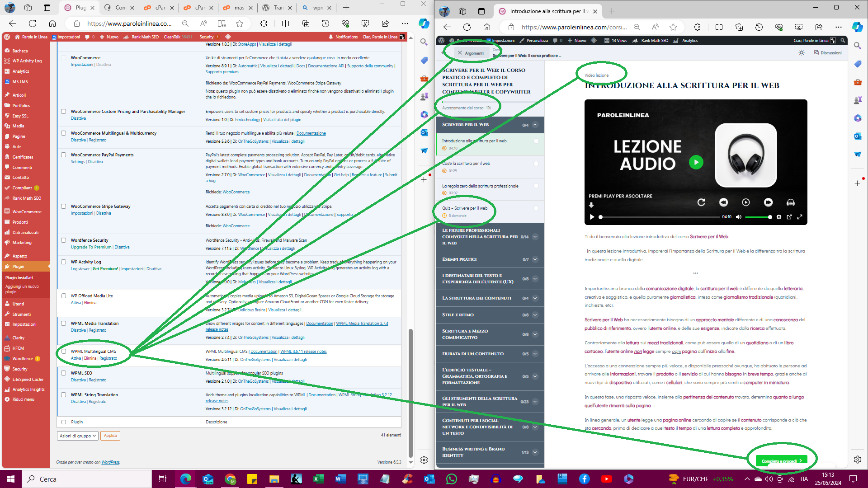The image size is (868, 488).
Task: Tick the WooCommerce PayPal Payments checkbox
Action: point(64,155)
